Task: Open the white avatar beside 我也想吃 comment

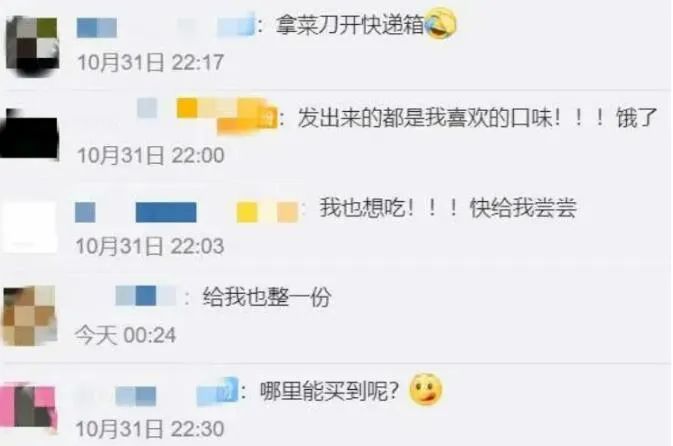Action: tap(30, 226)
